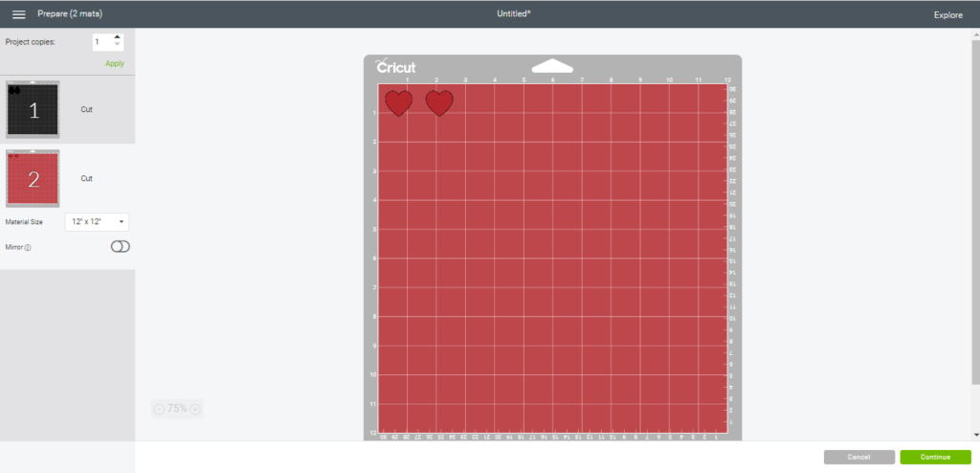Image resolution: width=980 pixels, height=473 pixels.
Task: Click the zoom in plus icon
Action: (195, 409)
